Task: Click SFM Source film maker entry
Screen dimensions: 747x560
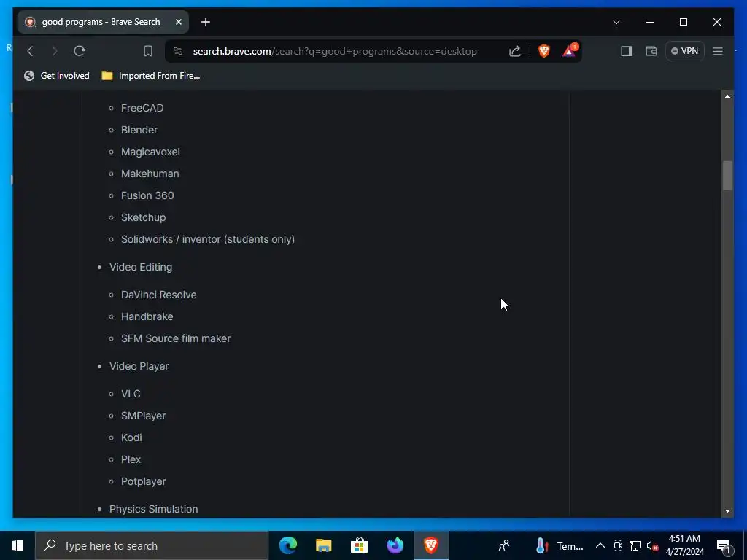Action: pyautogui.click(x=176, y=338)
